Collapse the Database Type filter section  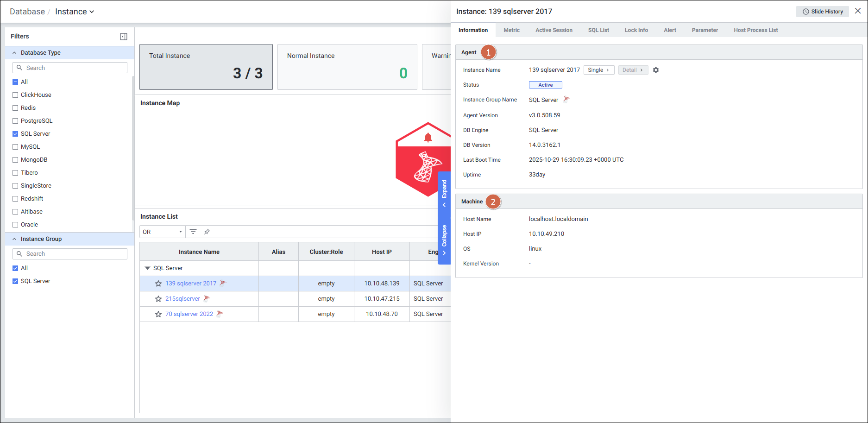[14, 53]
